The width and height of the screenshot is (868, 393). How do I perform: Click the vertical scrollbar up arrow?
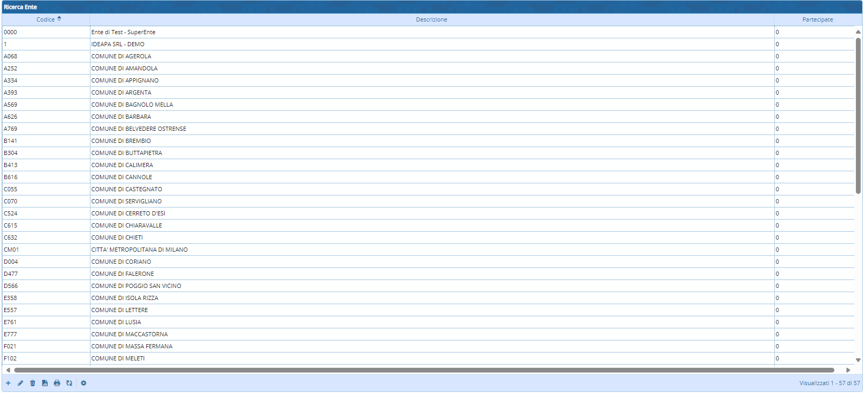coord(858,32)
